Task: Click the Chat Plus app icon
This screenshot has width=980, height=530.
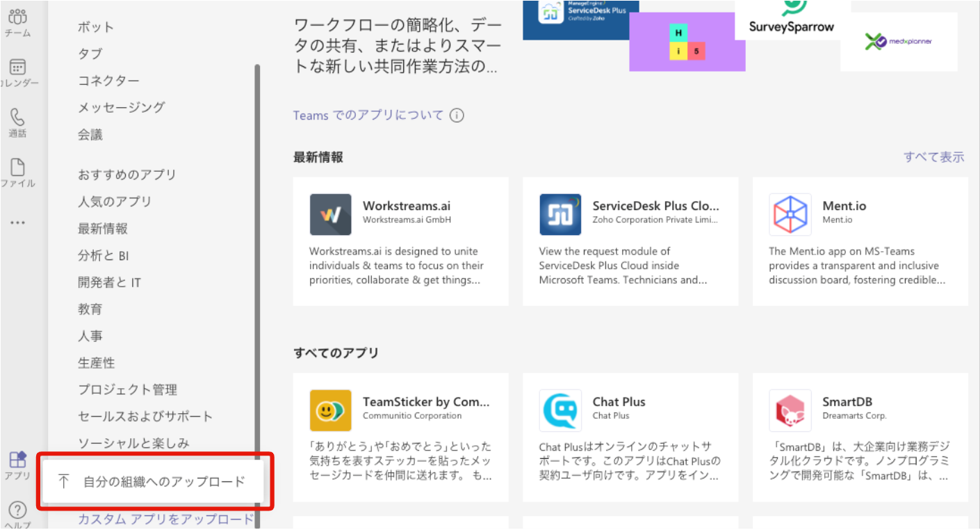Action: 560,410
